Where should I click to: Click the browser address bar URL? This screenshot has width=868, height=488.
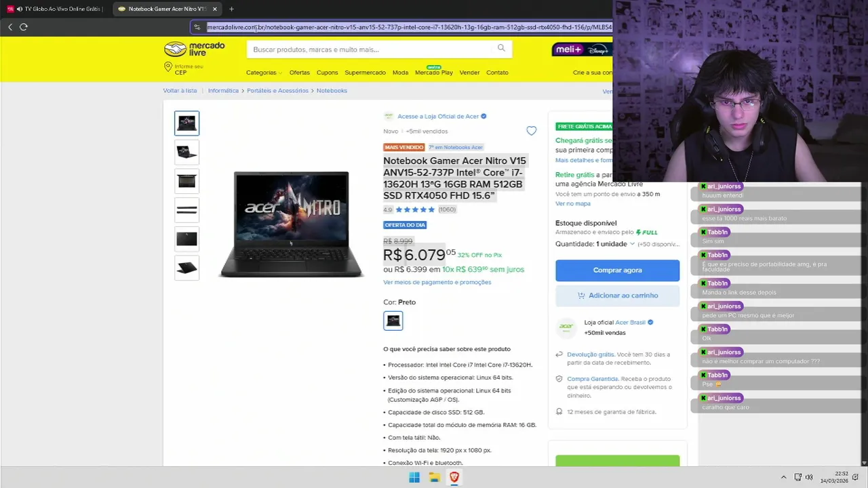(x=409, y=27)
